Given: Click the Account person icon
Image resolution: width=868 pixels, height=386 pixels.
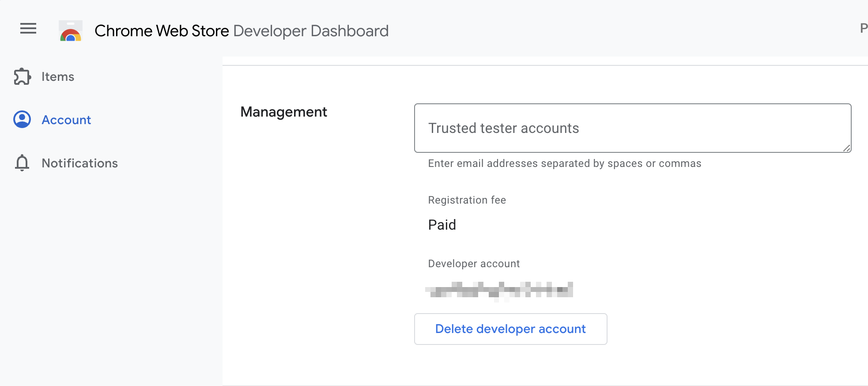Looking at the screenshot, I should (x=22, y=120).
